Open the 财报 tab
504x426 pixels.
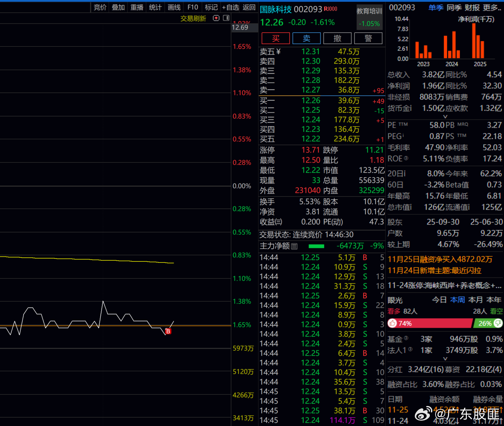coord(472,7)
